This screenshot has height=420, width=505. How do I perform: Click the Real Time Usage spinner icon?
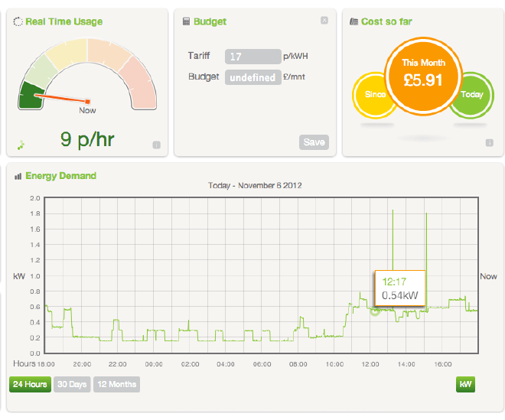pyautogui.click(x=18, y=22)
